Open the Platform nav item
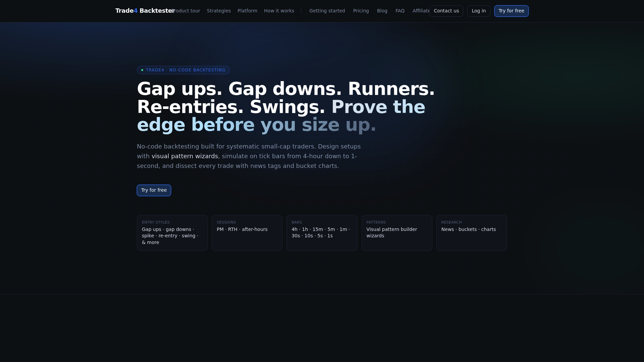Image resolution: width=644 pixels, height=362 pixels. pos(247,11)
